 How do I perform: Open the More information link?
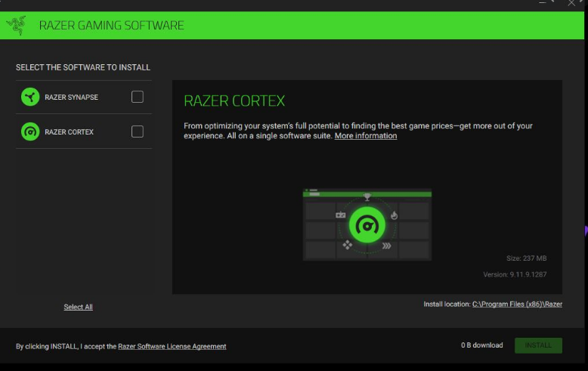(366, 136)
